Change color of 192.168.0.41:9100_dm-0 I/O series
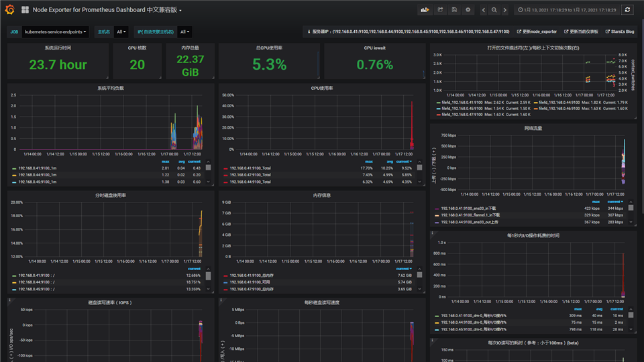644x362 pixels. pos(437,316)
